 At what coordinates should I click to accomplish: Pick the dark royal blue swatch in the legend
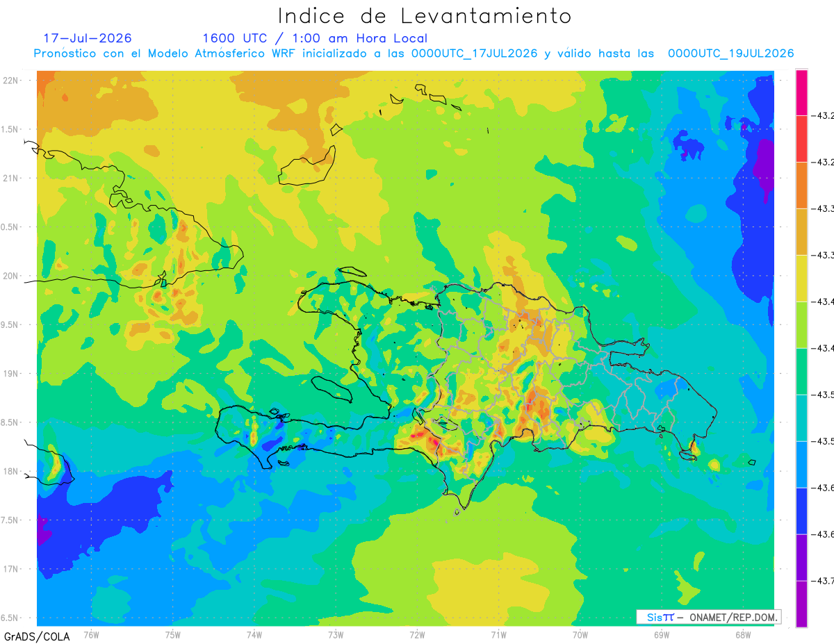[801, 511]
